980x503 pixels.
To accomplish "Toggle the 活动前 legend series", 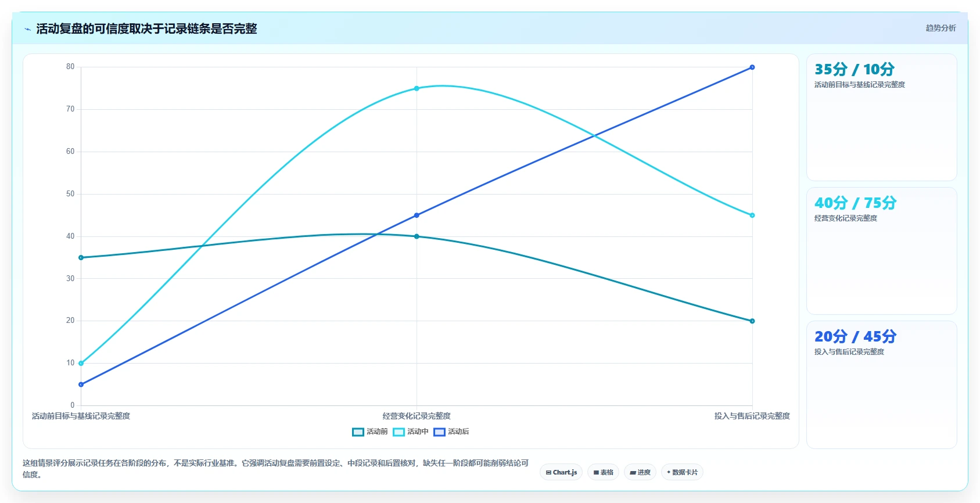I will (x=370, y=432).
